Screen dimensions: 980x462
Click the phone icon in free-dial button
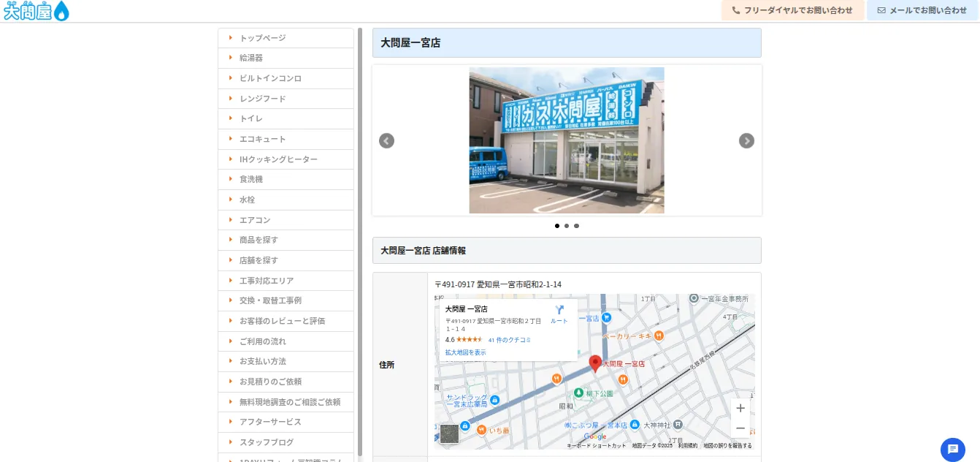(x=735, y=11)
